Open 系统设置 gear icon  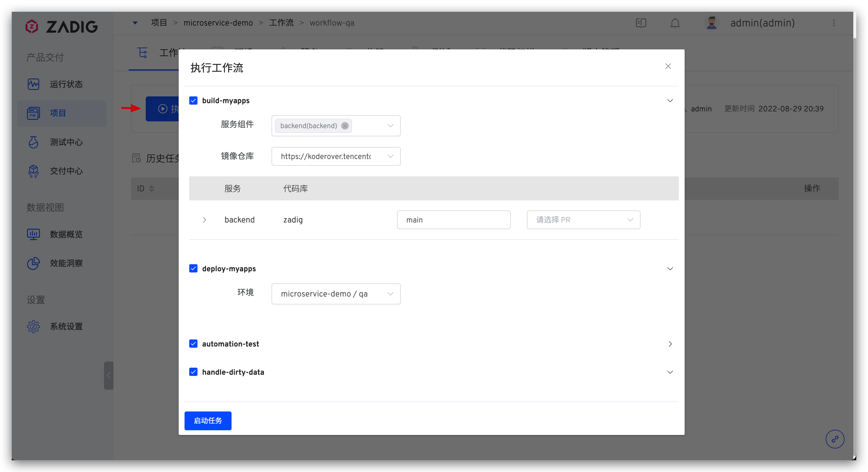pyautogui.click(x=33, y=326)
